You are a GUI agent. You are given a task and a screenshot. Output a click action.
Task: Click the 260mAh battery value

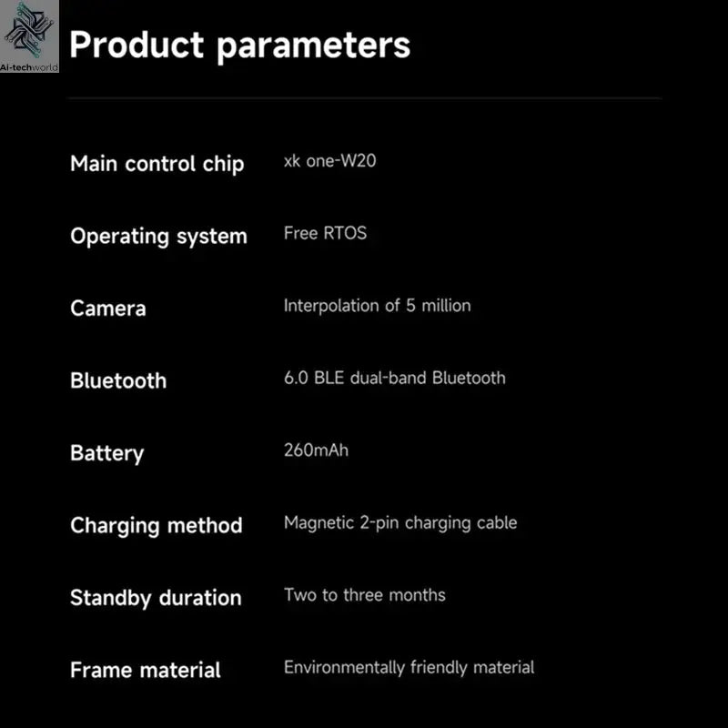pos(316,450)
